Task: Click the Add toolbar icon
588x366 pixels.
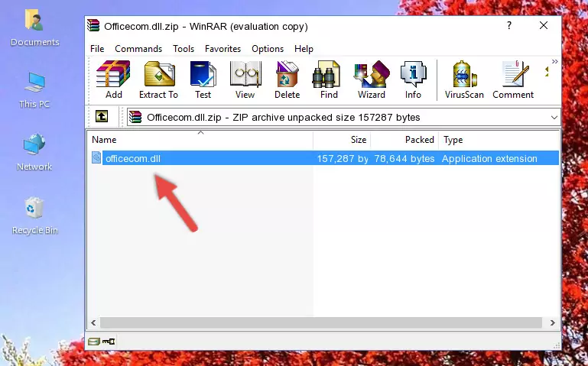Action: 113,79
